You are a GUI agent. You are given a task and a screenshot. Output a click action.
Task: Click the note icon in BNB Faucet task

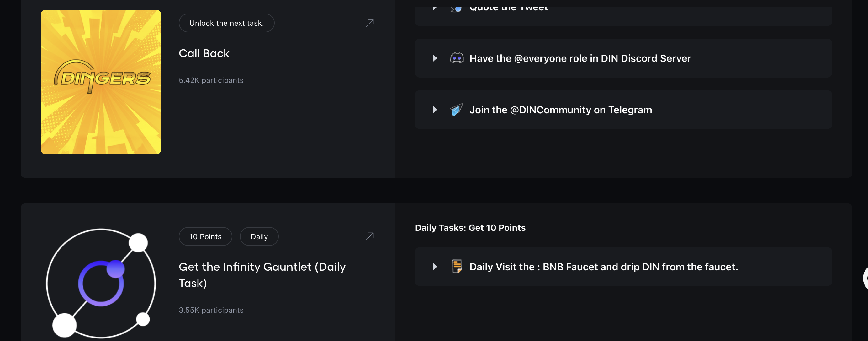coord(457,267)
